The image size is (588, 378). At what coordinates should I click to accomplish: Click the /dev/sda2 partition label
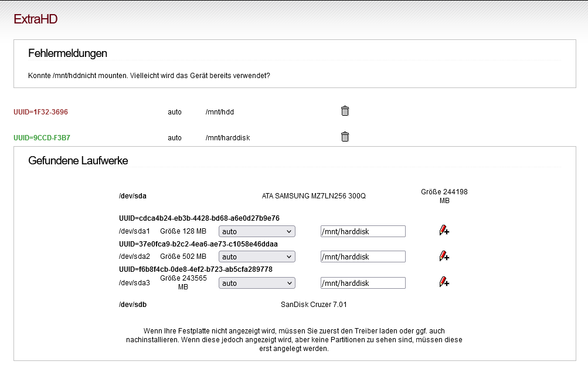(134, 256)
